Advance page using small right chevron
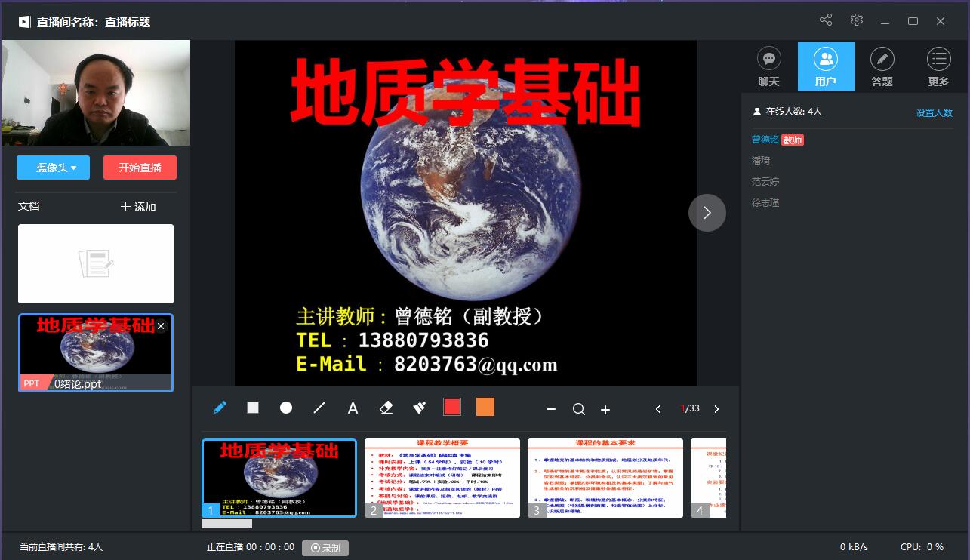Viewport: 970px width, 560px height. [x=716, y=409]
